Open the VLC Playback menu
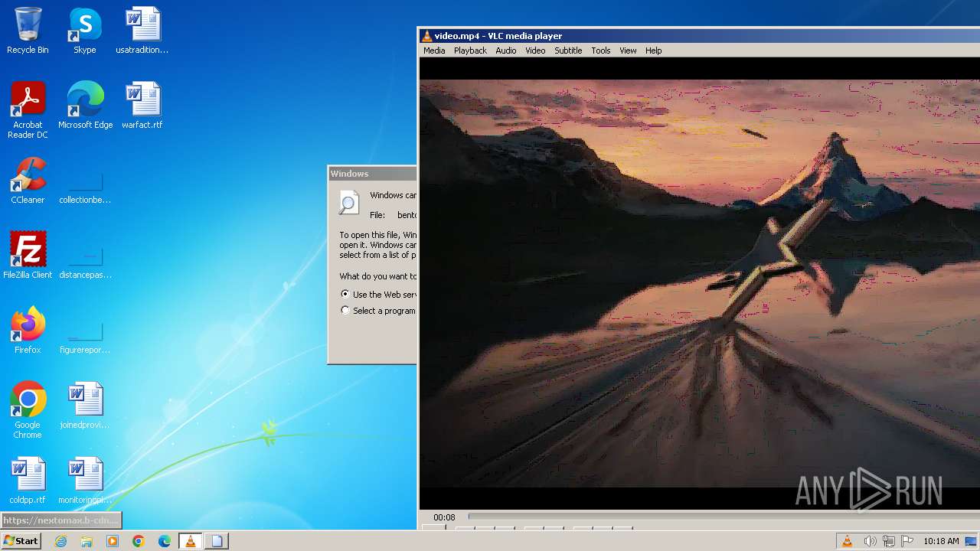This screenshot has width=980, height=551. coord(470,51)
